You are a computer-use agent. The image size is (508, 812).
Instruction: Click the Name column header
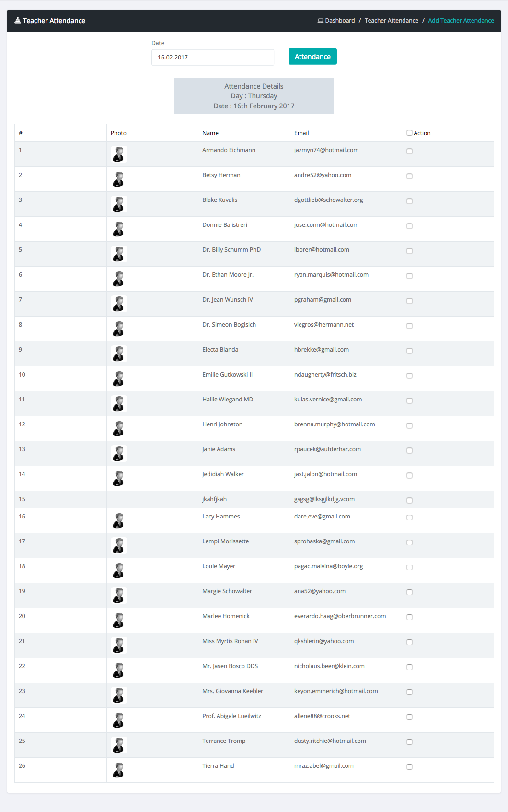point(210,133)
